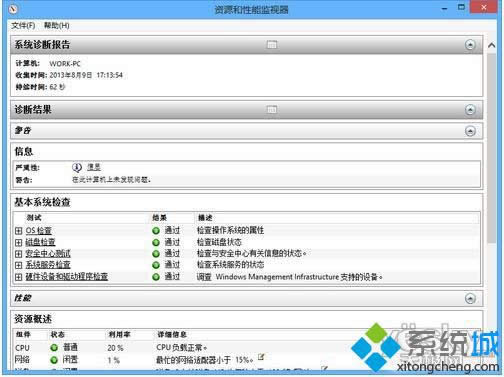This screenshot has width=504, height=377.
Task: Expand the 安全中心测试 plus box
Action: click(19, 254)
